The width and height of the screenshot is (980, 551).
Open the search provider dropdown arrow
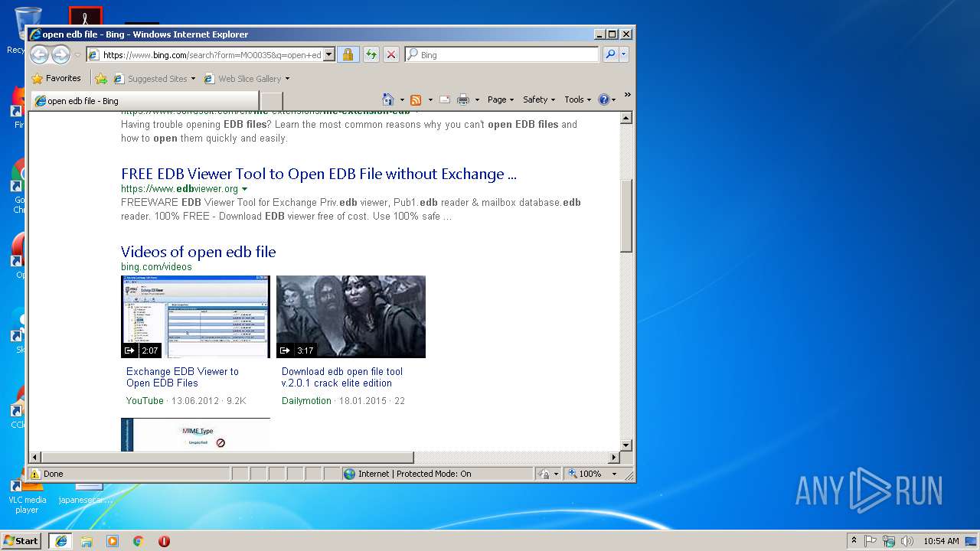[x=624, y=54]
